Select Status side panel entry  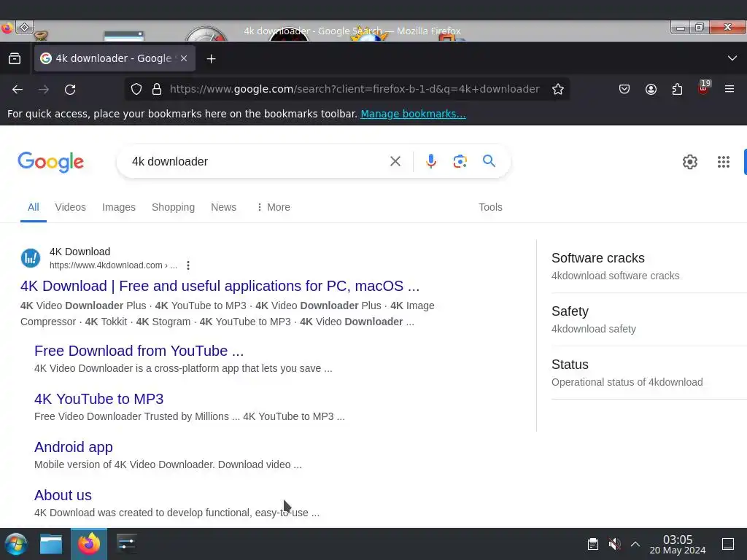pyautogui.click(x=649, y=373)
